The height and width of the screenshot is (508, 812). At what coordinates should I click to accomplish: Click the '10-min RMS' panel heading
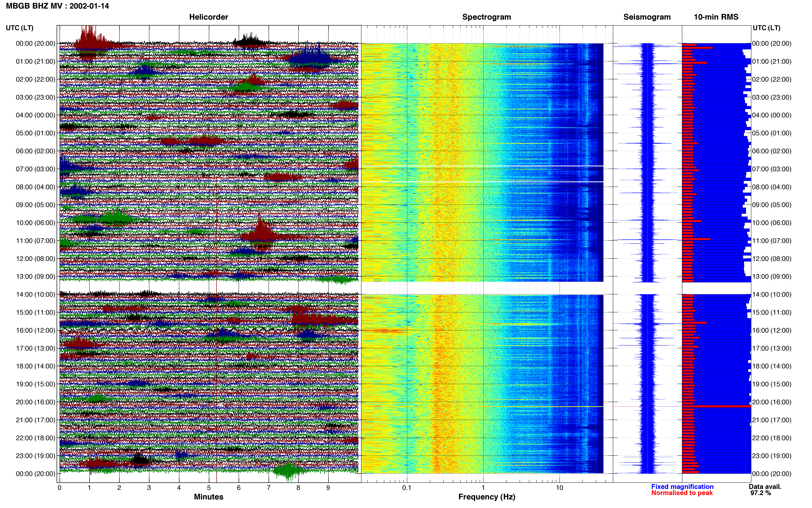click(x=716, y=17)
